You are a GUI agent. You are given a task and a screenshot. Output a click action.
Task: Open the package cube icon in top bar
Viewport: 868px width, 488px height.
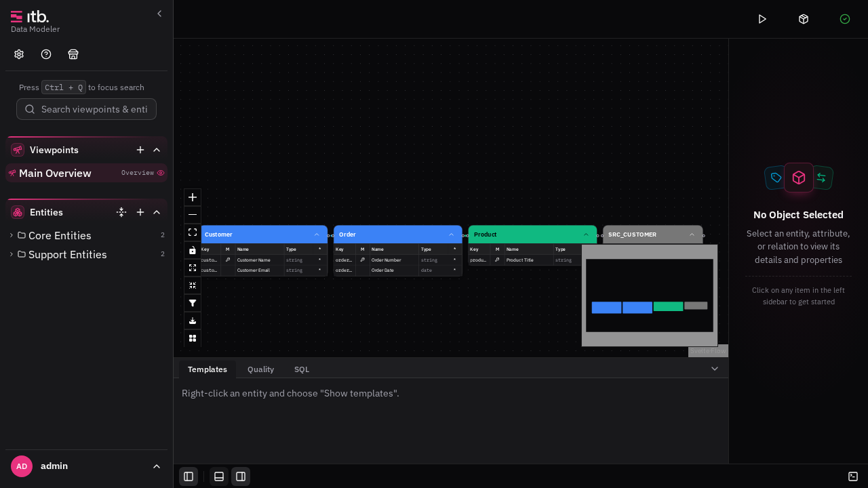(804, 19)
